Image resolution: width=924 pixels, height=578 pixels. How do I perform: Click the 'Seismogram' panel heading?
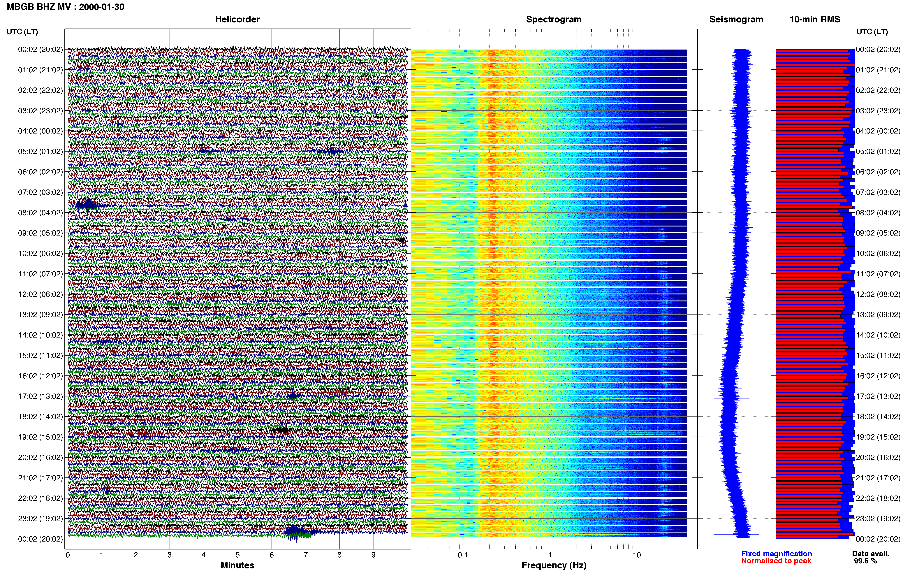pos(736,20)
